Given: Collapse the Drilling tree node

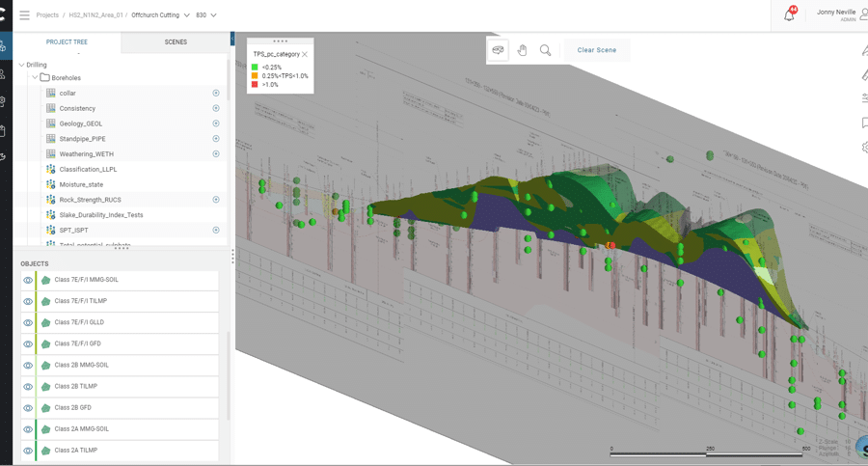Looking at the screenshot, I should (22, 66).
